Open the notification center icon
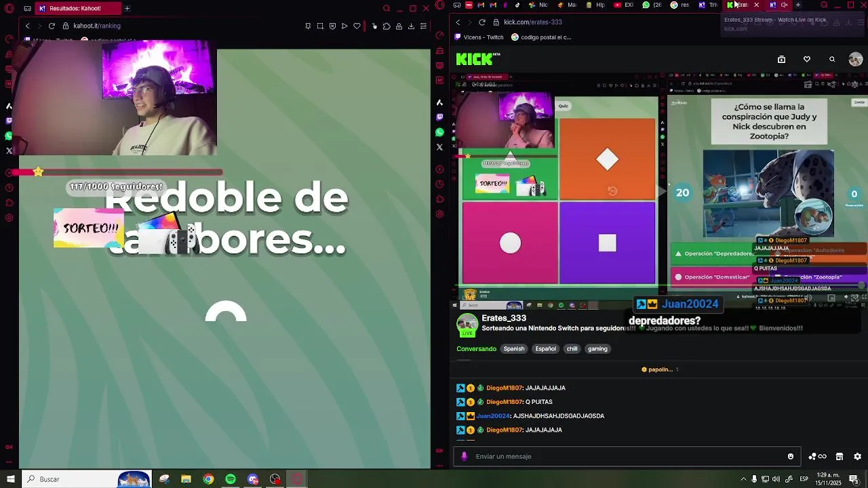The image size is (868, 488). (x=854, y=479)
